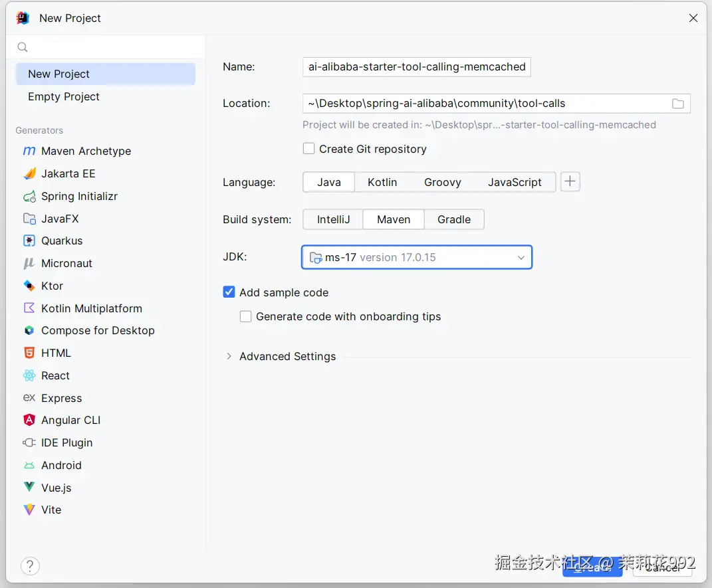Click the Quarkus generator icon
The height and width of the screenshot is (588, 712).
[x=29, y=241]
